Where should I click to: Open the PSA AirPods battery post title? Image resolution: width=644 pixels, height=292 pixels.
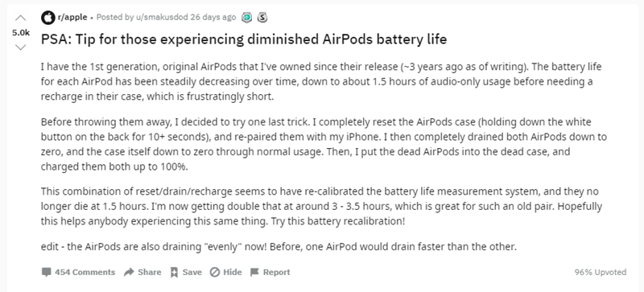[244, 39]
